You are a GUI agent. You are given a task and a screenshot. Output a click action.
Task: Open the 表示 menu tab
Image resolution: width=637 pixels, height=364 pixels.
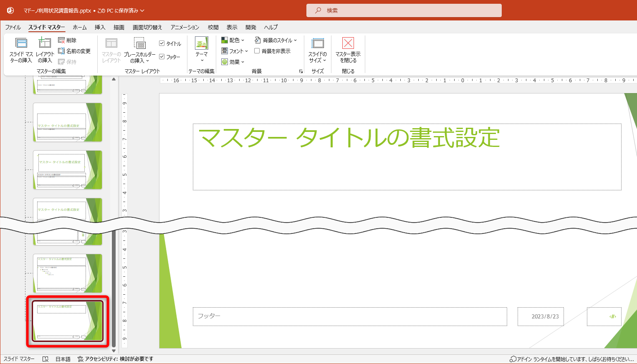(x=232, y=27)
